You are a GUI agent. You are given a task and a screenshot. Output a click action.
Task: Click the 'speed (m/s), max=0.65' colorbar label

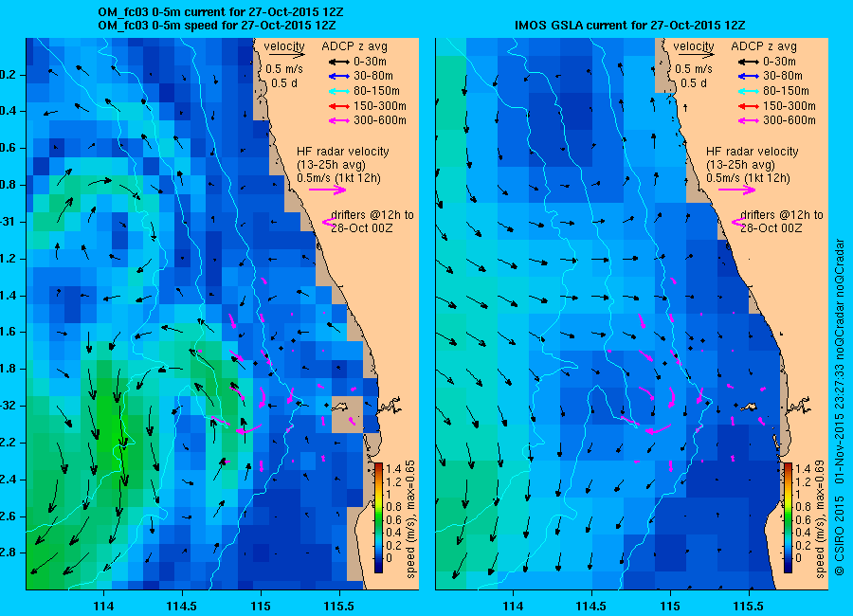(x=410, y=519)
